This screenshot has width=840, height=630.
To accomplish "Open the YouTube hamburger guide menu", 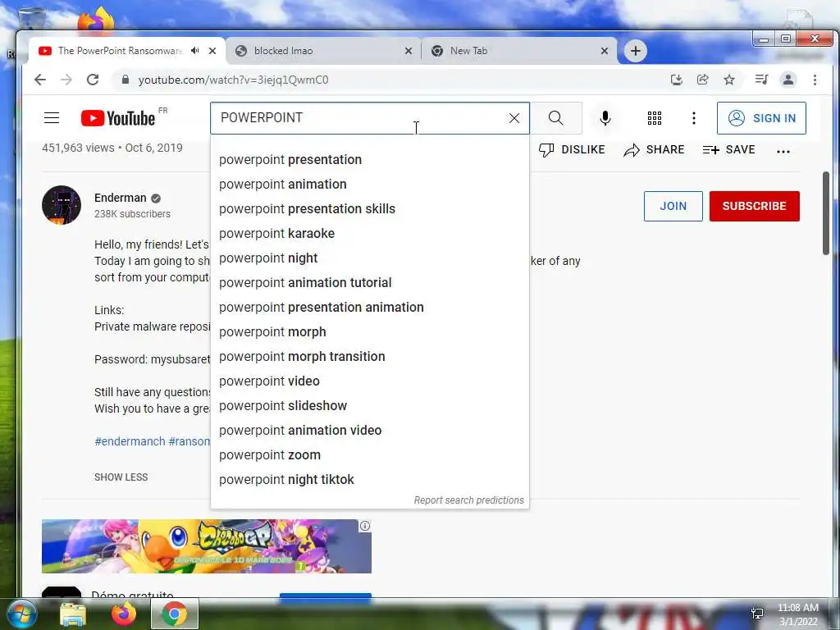I will click(52, 118).
